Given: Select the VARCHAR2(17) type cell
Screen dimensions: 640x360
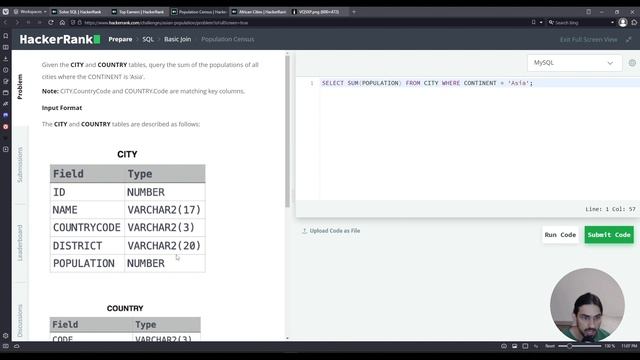Looking at the screenshot, I should click(164, 210).
